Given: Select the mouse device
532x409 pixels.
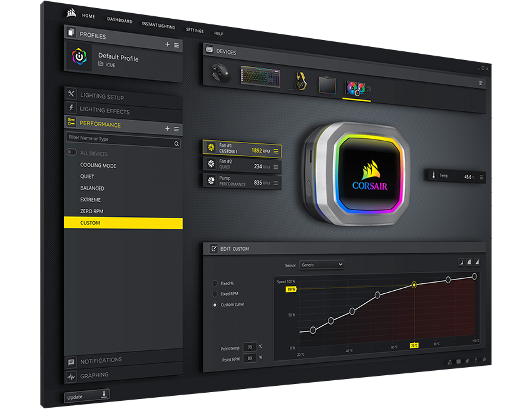Looking at the screenshot, I should [220, 73].
